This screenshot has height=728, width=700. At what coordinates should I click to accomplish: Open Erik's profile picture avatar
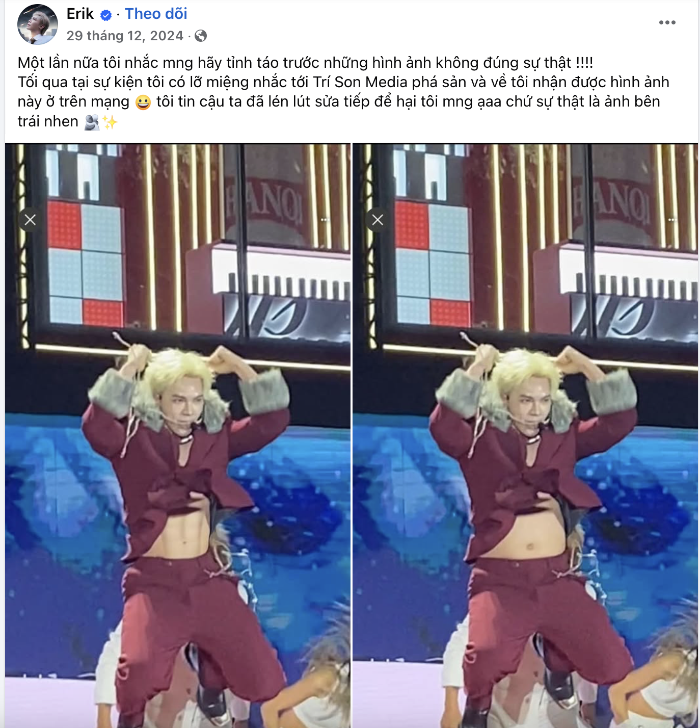pyautogui.click(x=38, y=24)
